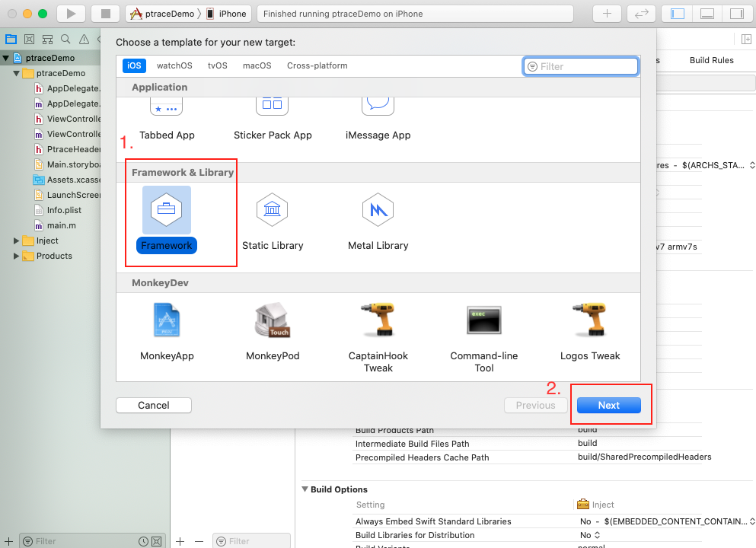The width and height of the screenshot is (756, 548).
Task: Open the Build Rules tab
Action: pos(711,60)
